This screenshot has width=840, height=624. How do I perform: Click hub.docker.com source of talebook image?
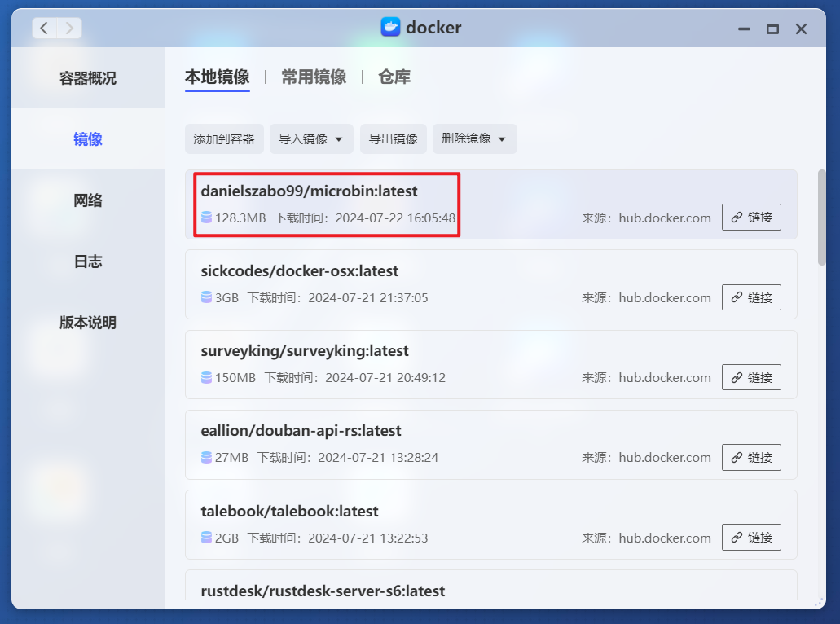pyautogui.click(x=665, y=538)
